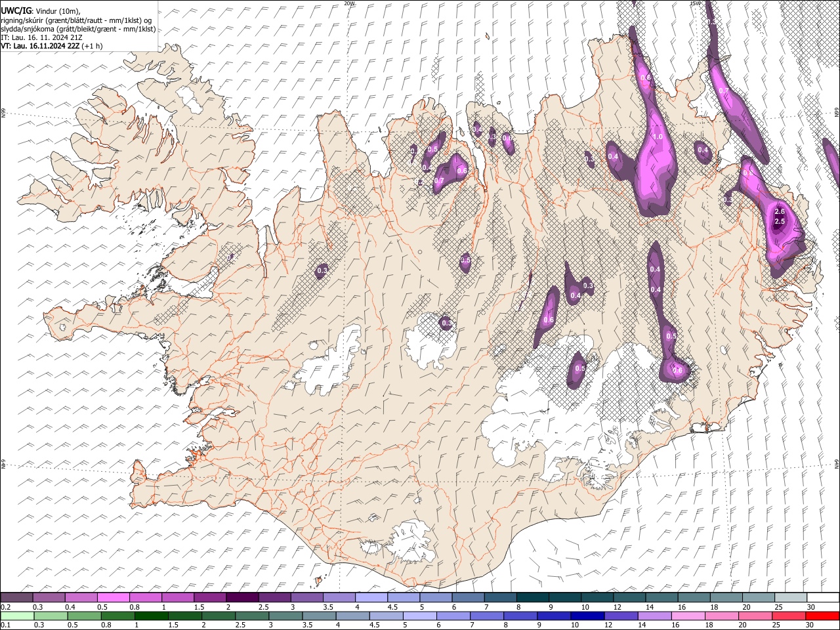Click the light periwinkle 4 swatch in upper legend

click(x=371, y=597)
